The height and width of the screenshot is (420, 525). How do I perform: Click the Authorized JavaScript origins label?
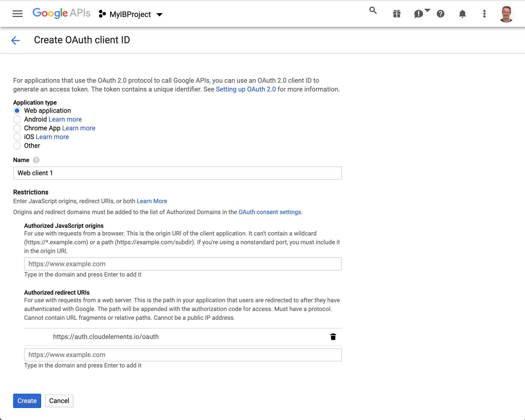(x=64, y=226)
